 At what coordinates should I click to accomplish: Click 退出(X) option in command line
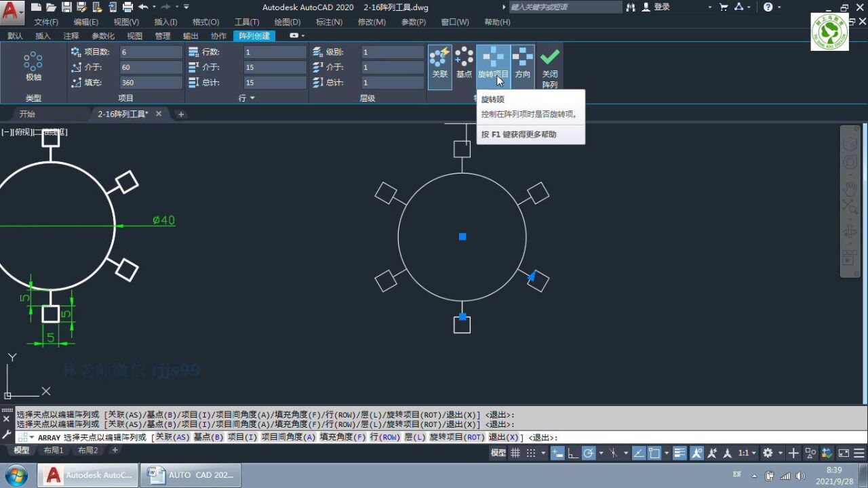pyautogui.click(x=504, y=438)
